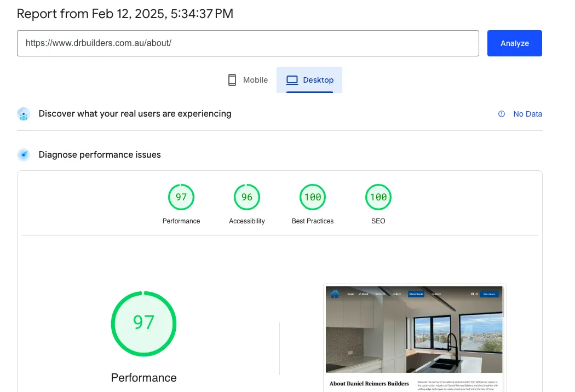
Task: Click 'About Daniel Reimers Builders' in screenshot
Action: point(369,384)
